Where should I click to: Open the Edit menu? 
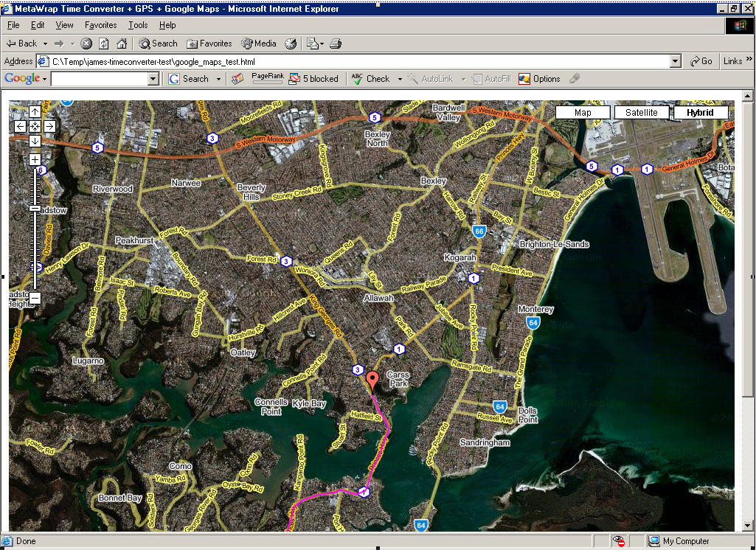[38, 25]
